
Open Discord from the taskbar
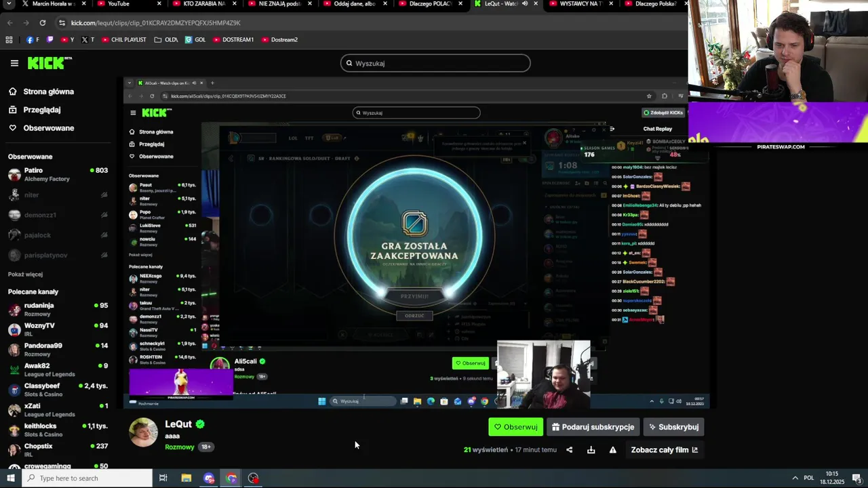pyautogui.click(x=208, y=478)
